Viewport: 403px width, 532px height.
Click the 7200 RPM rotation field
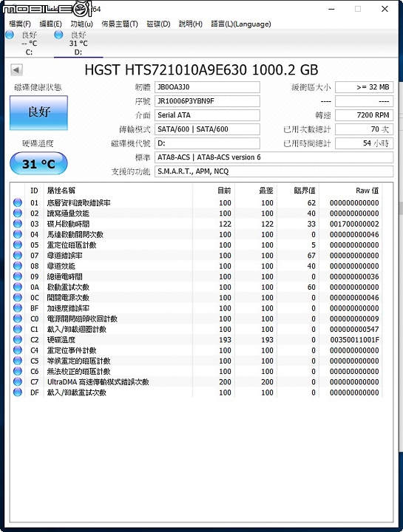coord(365,115)
